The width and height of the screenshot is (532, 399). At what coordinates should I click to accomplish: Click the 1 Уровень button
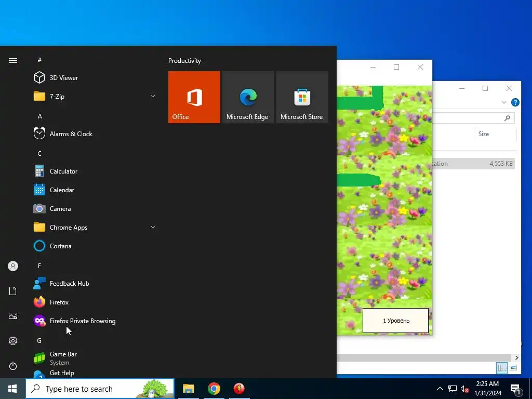tap(395, 321)
